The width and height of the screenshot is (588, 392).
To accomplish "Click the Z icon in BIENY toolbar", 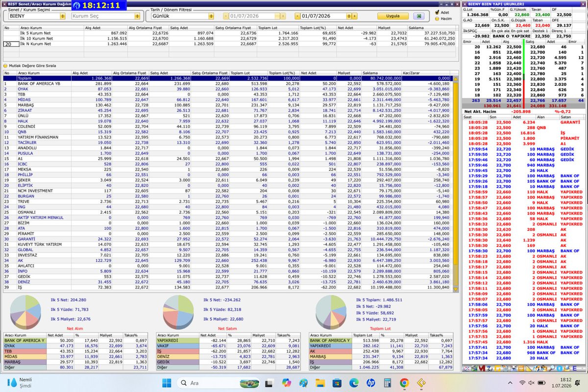I will point(490,368).
